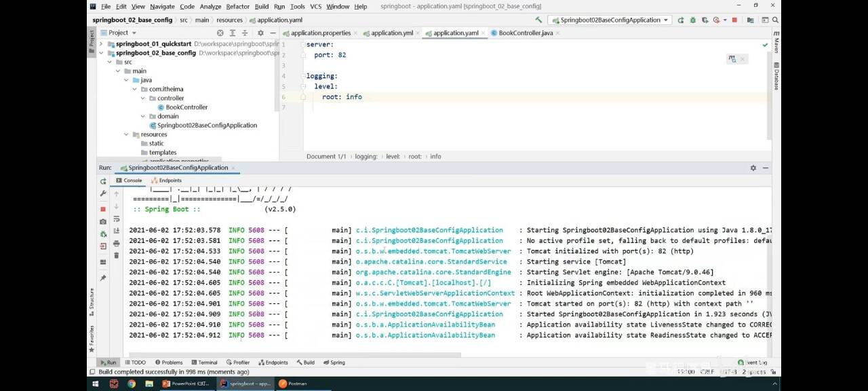Collapse the src folder
This screenshot has width=868, height=391.
click(109, 62)
